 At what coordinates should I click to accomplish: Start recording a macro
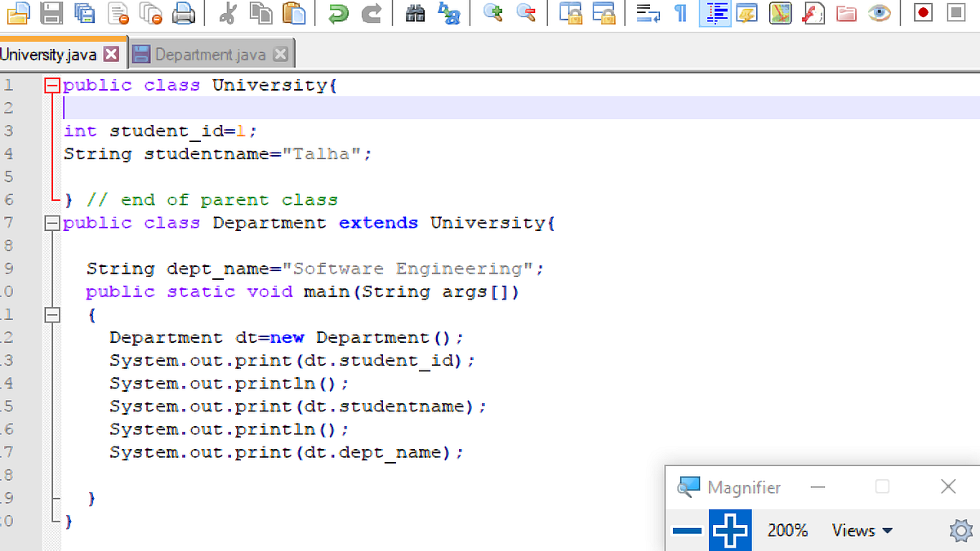924,12
